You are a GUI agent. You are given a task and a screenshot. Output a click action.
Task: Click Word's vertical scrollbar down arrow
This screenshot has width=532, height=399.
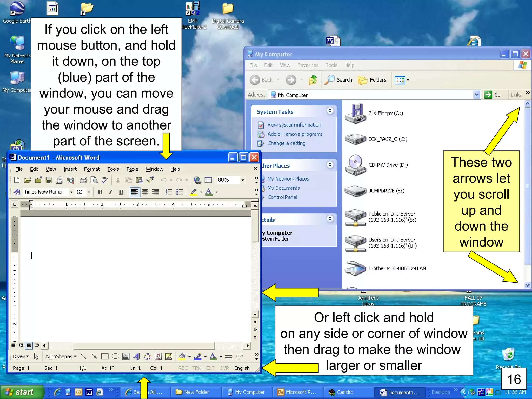pos(255,314)
